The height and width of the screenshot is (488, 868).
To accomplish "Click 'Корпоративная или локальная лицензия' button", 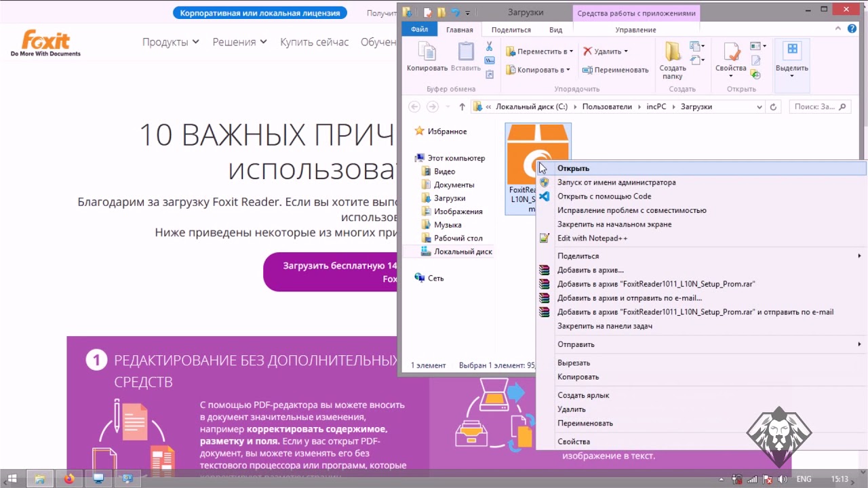I will [x=260, y=13].
